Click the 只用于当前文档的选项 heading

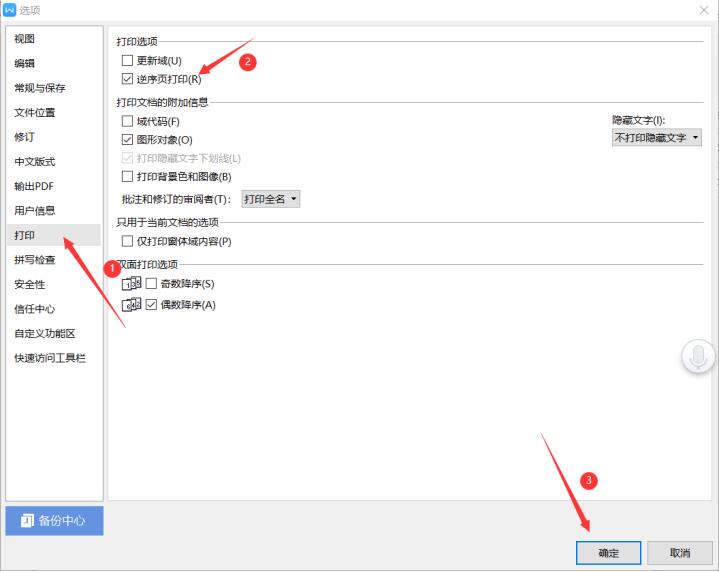tap(167, 222)
